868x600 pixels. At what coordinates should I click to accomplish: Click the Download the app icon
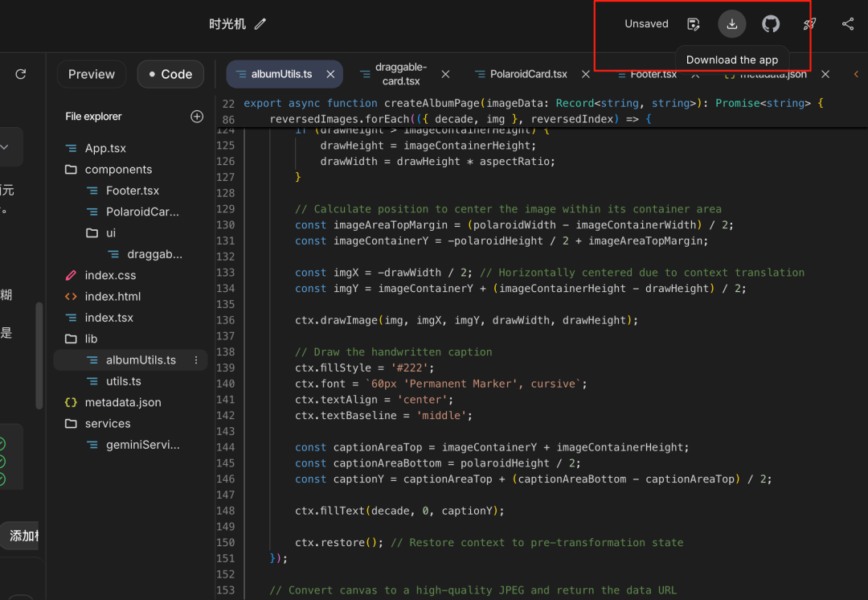[731, 24]
